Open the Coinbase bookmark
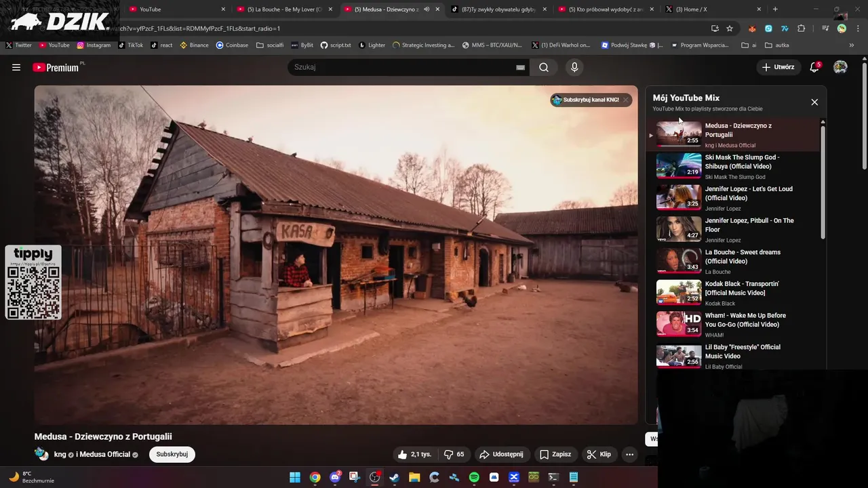The image size is (868, 488). tap(232, 45)
